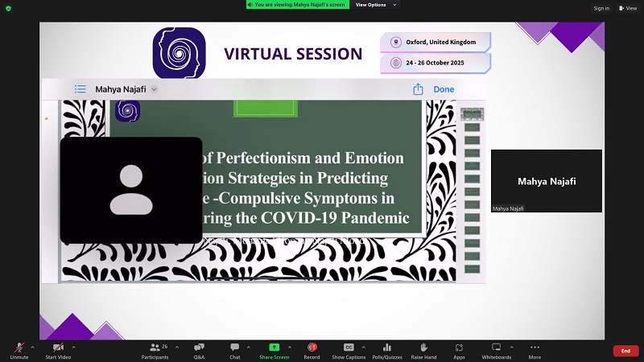Open the View layout menu at top right
Screen dimensions: 644x362
(x=628, y=8)
